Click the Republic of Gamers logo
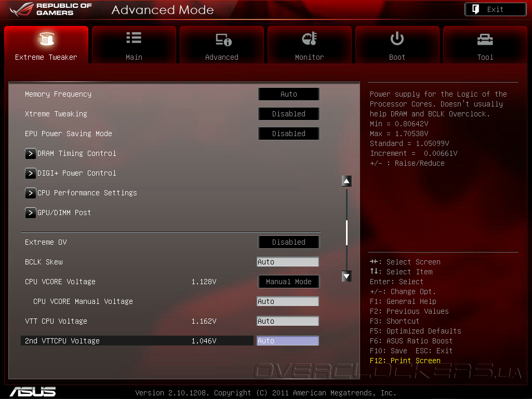This screenshot has height=399, width=532. 51,9
